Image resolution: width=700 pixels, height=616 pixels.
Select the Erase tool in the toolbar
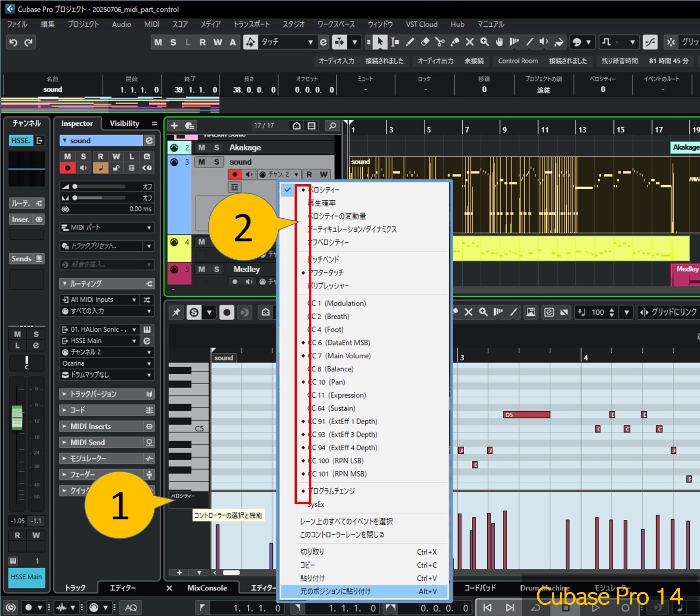(425, 42)
